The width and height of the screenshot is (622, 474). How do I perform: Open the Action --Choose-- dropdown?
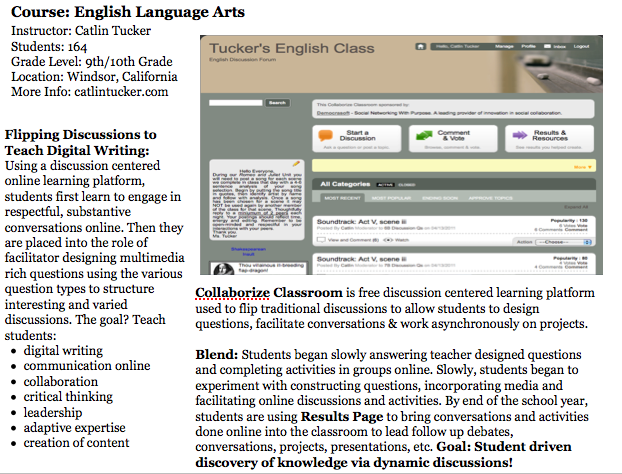pyautogui.click(x=563, y=242)
